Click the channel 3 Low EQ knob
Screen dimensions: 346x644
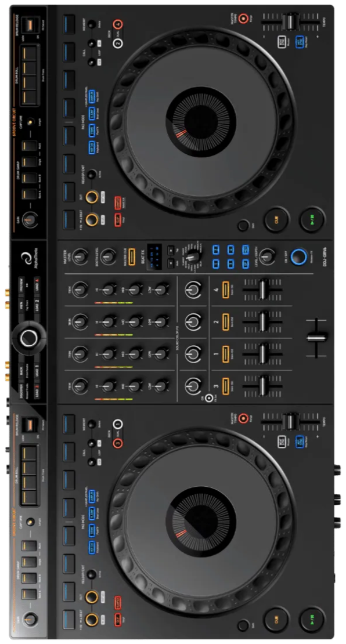click(161, 385)
